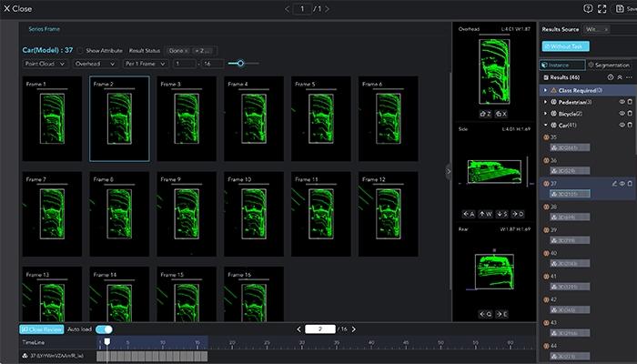
Task: Select the Series Frame tab
Action: click(44, 29)
